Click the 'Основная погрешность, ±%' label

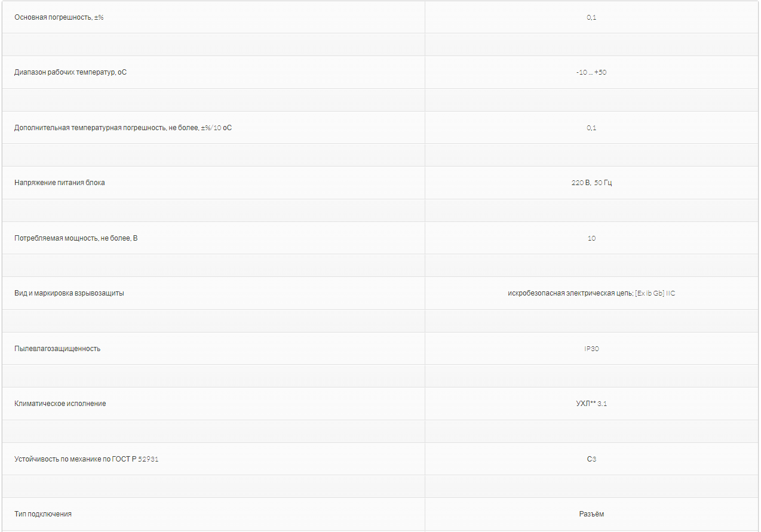pos(60,17)
